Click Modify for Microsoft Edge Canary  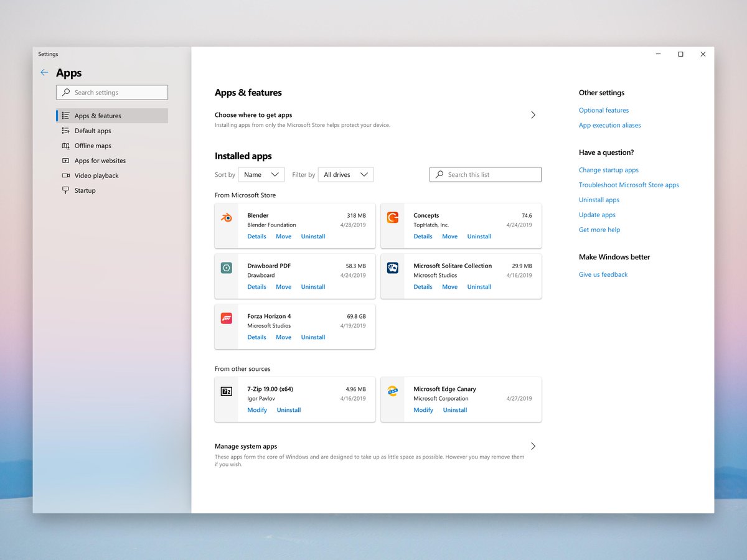tap(423, 410)
